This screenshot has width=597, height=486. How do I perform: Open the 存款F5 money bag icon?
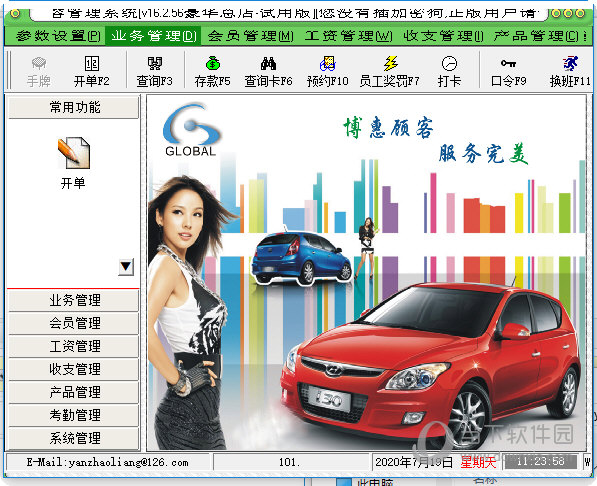tap(212, 71)
